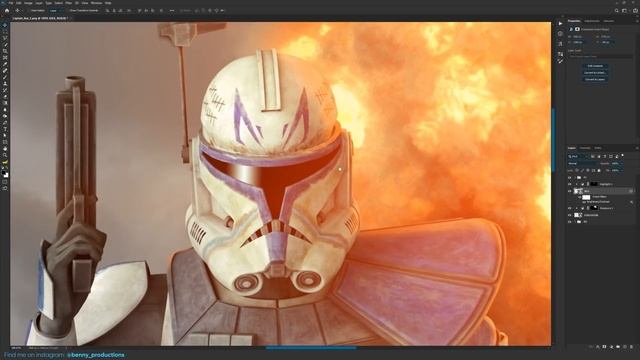640x360 pixels.
Task: Select the Clone Stamp tool
Action: [x=5, y=84]
